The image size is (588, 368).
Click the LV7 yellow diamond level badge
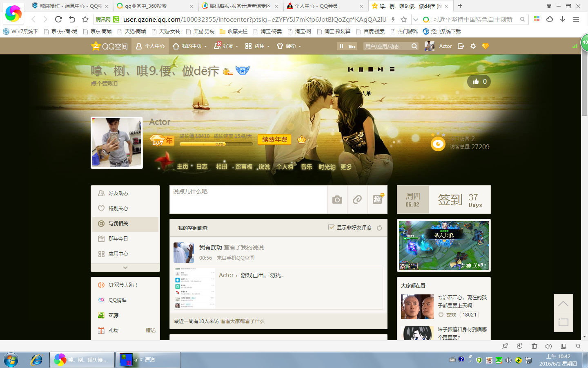tap(158, 141)
